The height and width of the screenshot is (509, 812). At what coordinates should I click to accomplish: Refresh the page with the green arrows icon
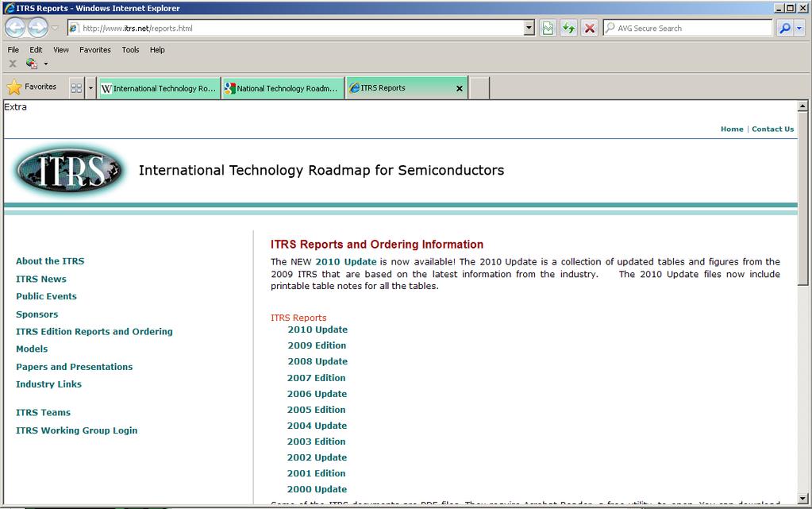(568, 28)
